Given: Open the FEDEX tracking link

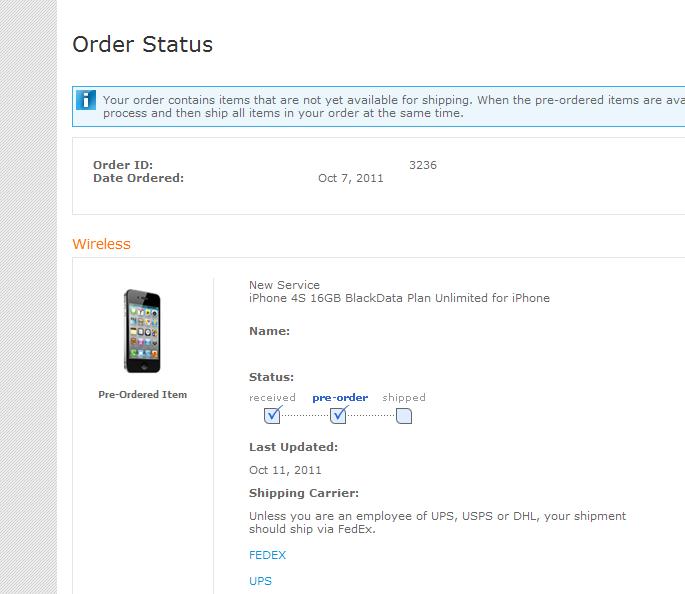Looking at the screenshot, I should [267, 555].
